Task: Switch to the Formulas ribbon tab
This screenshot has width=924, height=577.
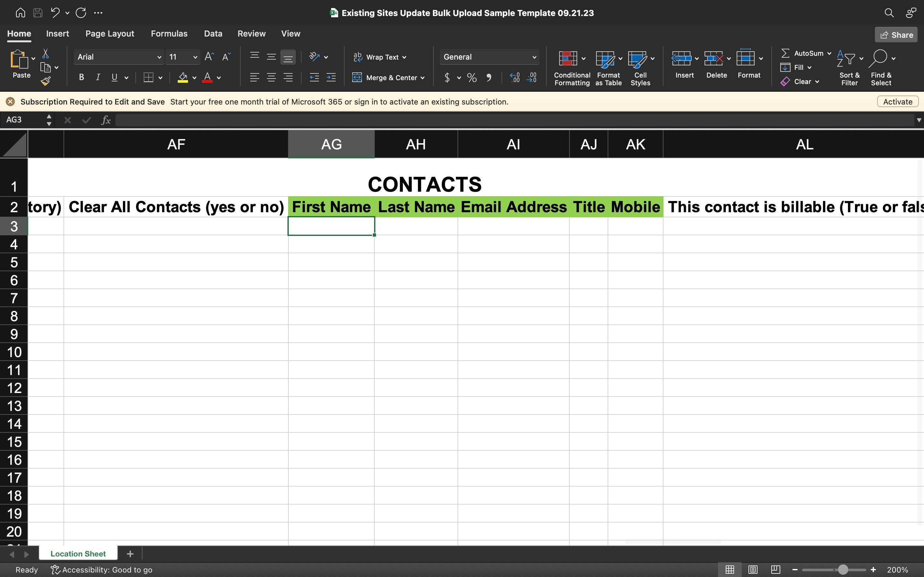Action: [169, 34]
